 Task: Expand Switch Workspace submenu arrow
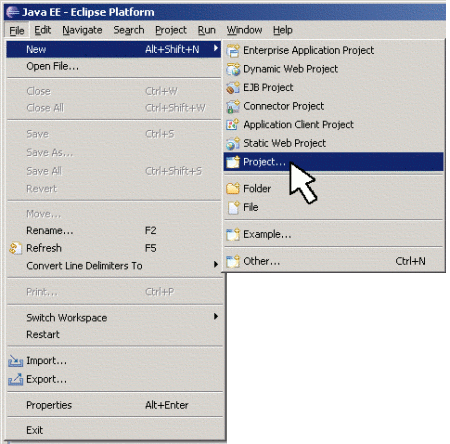[x=216, y=316]
